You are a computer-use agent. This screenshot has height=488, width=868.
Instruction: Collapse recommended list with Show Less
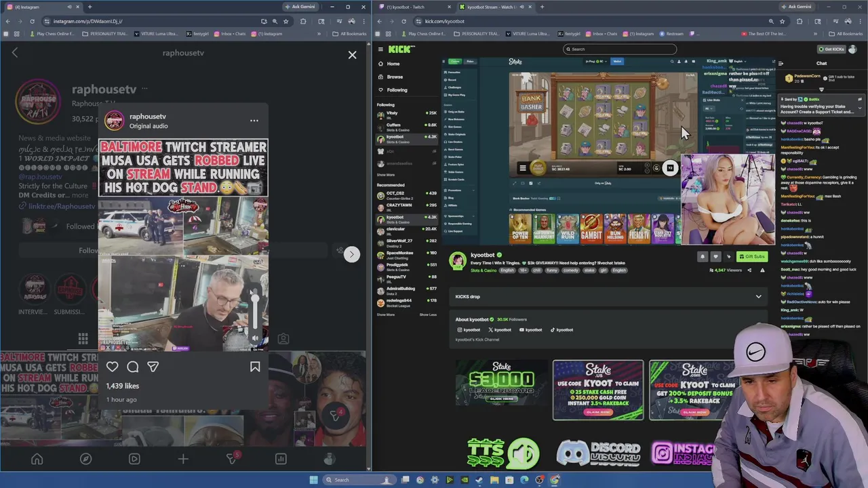tap(428, 314)
